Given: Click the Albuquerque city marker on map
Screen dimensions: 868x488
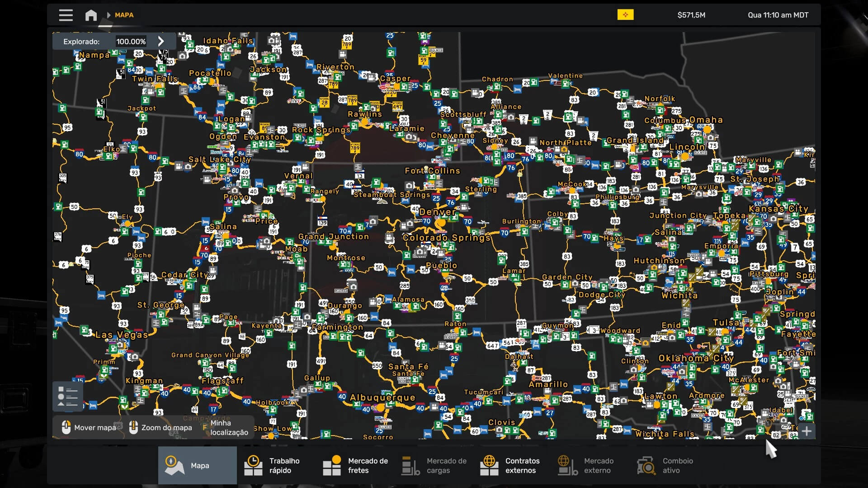Looking at the screenshot, I should point(381,408).
